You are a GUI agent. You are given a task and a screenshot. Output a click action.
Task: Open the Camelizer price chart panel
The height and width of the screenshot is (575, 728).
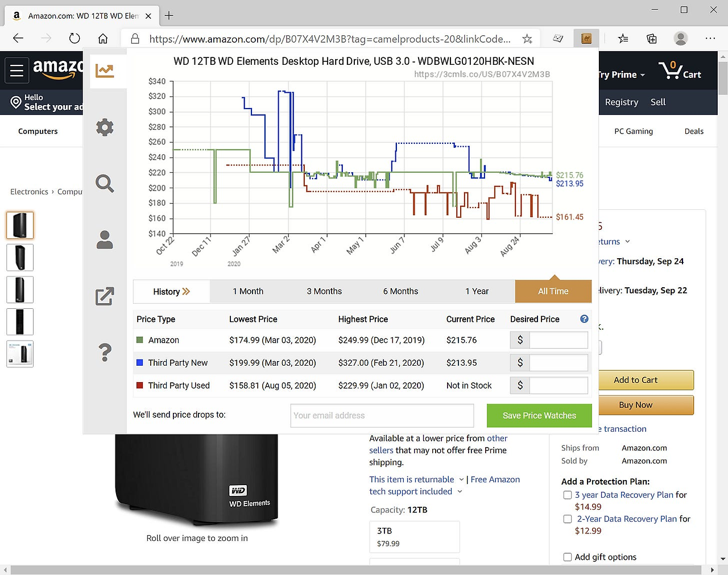pos(105,69)
